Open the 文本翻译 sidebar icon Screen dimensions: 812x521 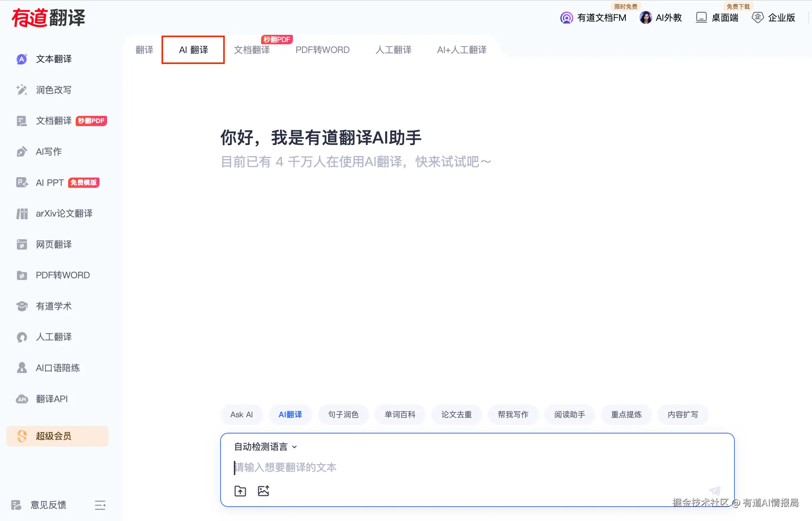[x=53, y=59]
